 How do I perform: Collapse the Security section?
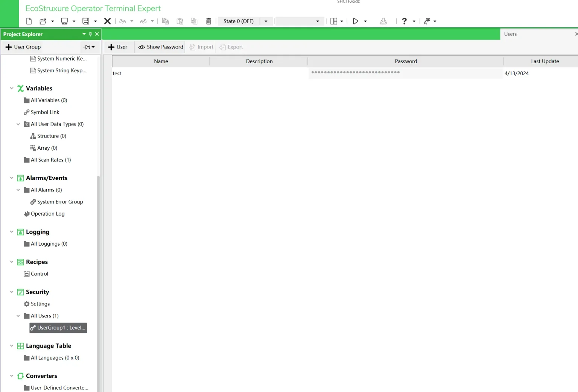[12, 292]
